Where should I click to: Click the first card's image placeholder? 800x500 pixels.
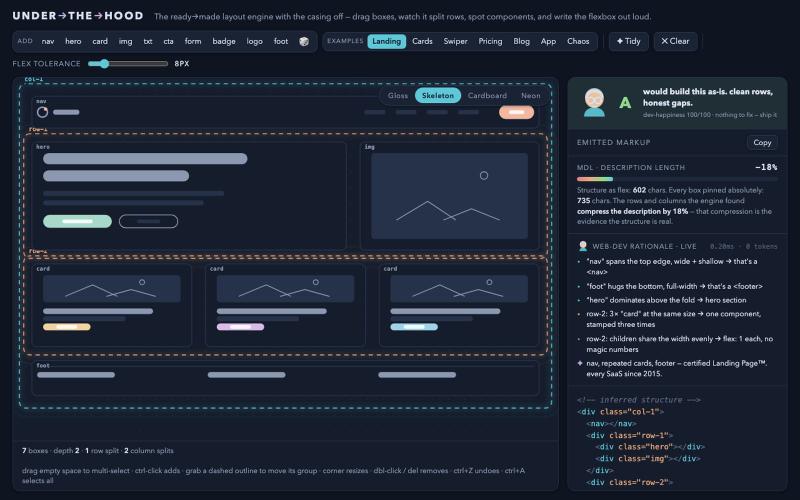tap(112, 289)
